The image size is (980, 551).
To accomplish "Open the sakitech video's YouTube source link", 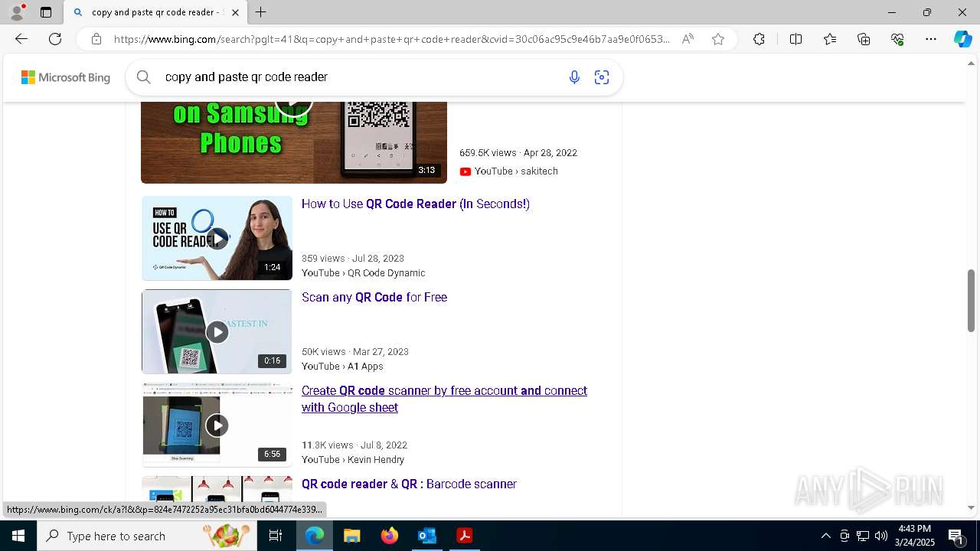I will pyautogui.click(x=508, y=171).
